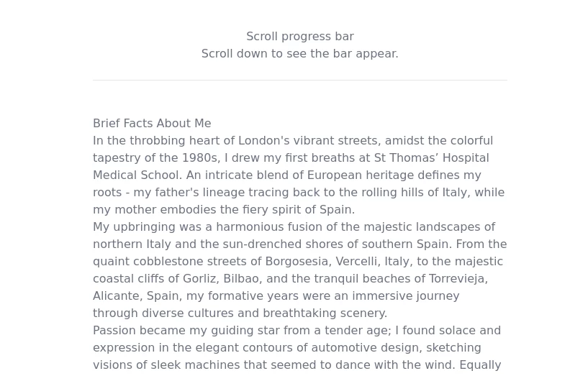Click the word 'London's' in the first paragraph
588x376 pixels.
coord(263,140)
